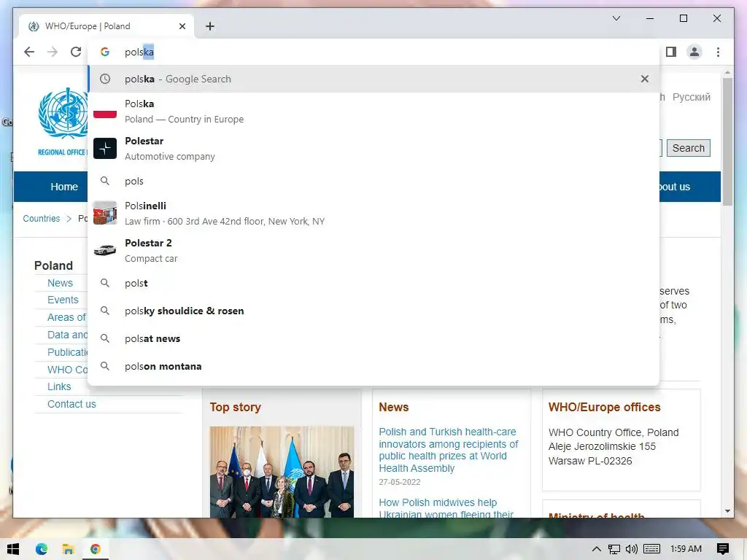Show hidden system tray icons
The width and height of the screenshot is (747, 560).
(596, 549)
